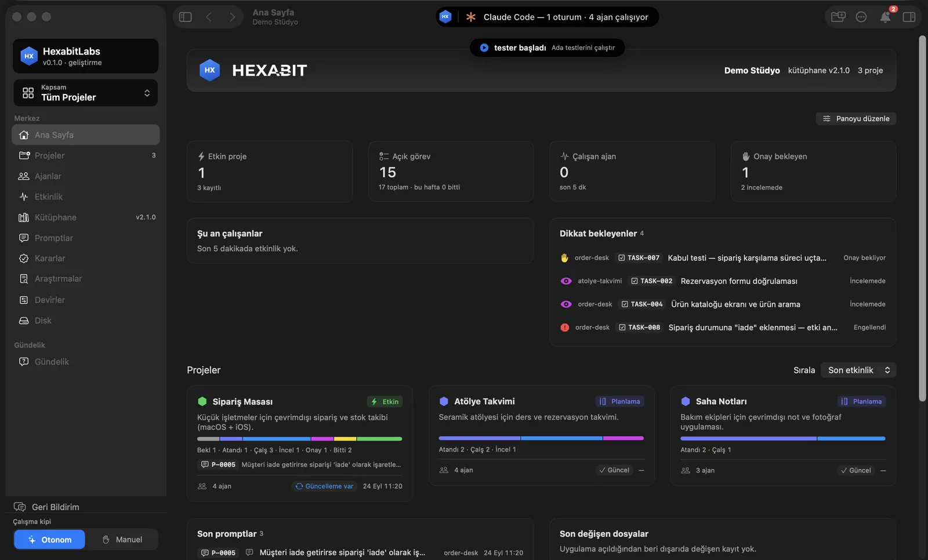The height and width of the screenshot is (560, 928).
Task: Open Kararlar in the sidebar
Action: coord(85,259)
